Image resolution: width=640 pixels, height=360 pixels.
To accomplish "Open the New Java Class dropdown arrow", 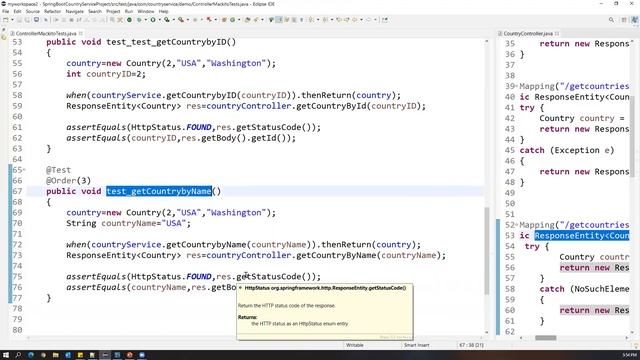I will tap(240, 20).
